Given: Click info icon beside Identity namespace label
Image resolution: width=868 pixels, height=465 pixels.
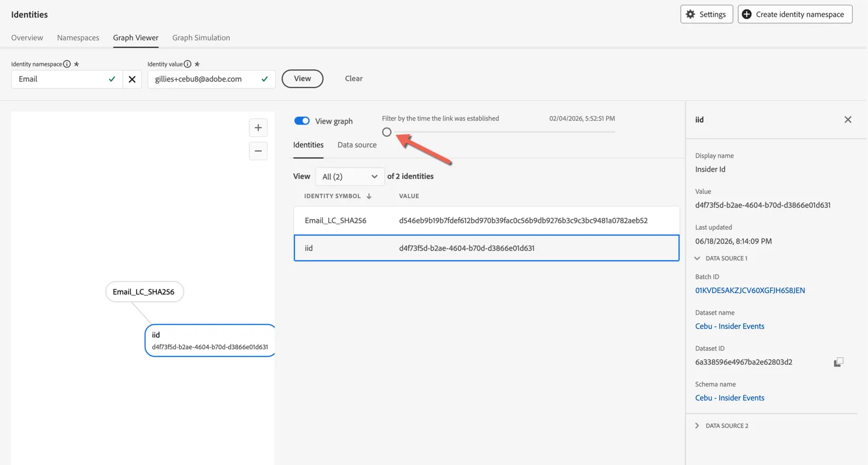Looking at the screenshot, I should pyautogui.click(x=67, y=64).
